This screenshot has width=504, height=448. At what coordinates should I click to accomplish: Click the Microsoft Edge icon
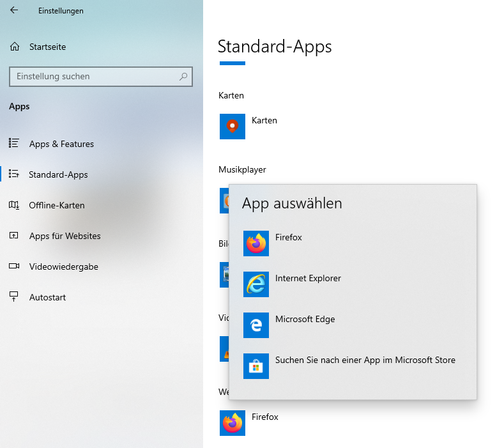coord(256,325)
